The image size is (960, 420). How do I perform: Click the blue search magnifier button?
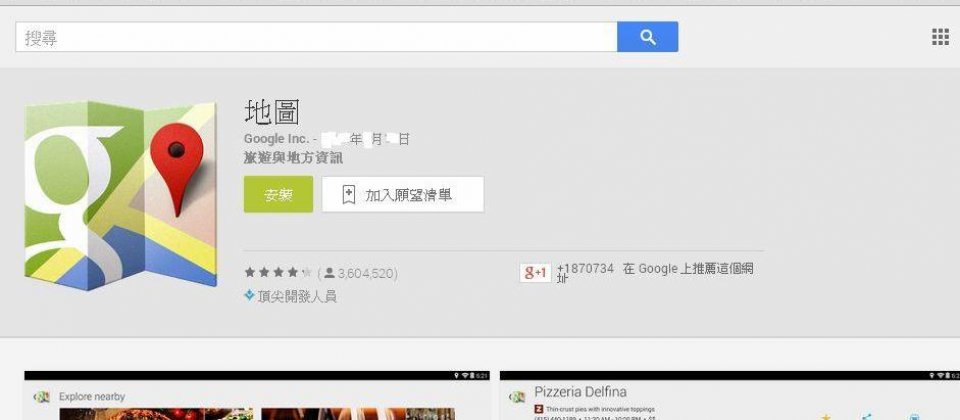[x=647, y=37]
